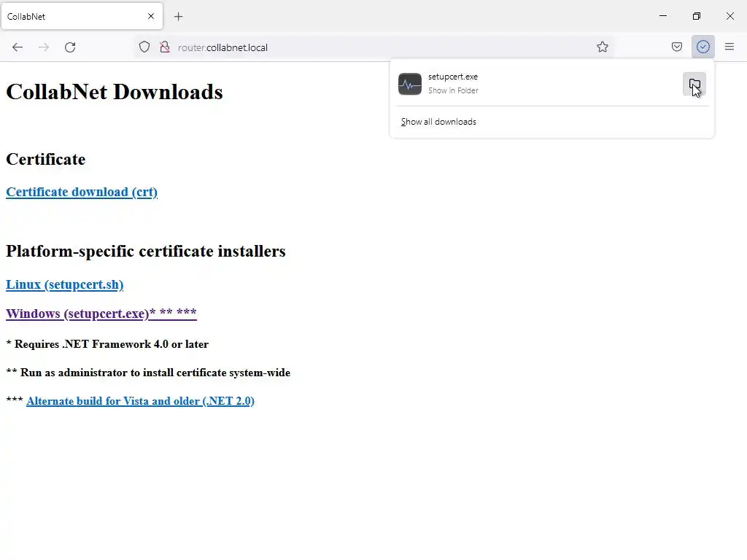The width and height of the screenshot is (747, 560).
Task: Toggle the Downloads toolbar button
Action: click(x=703, y=47)
